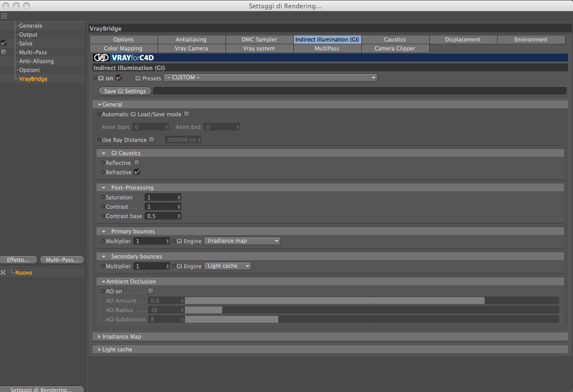Screen dimensions: 573x392
Task: Toggle the Salva checkmark in the sidebar
Action: pyautogui.click(x=3, y=43)
